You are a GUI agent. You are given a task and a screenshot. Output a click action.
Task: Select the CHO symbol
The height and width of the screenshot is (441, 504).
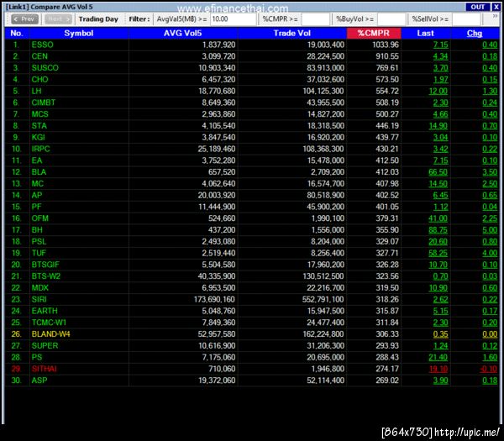click(x=39, y=80)
